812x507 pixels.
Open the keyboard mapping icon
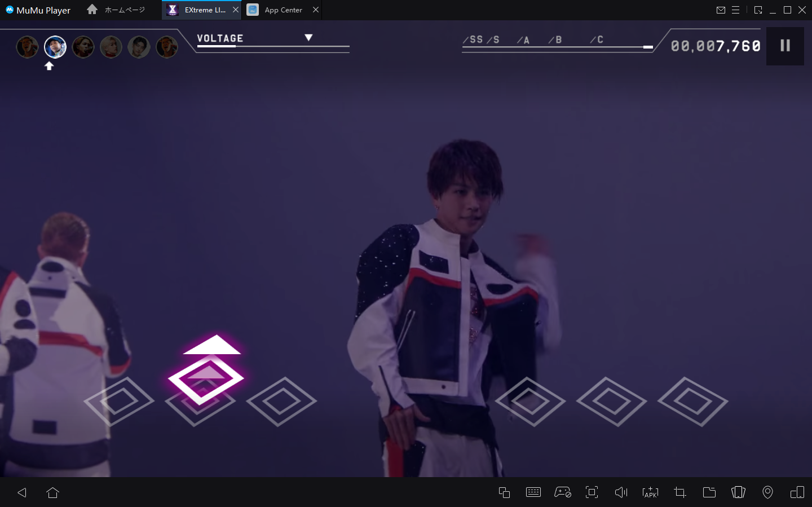[533, 492]
